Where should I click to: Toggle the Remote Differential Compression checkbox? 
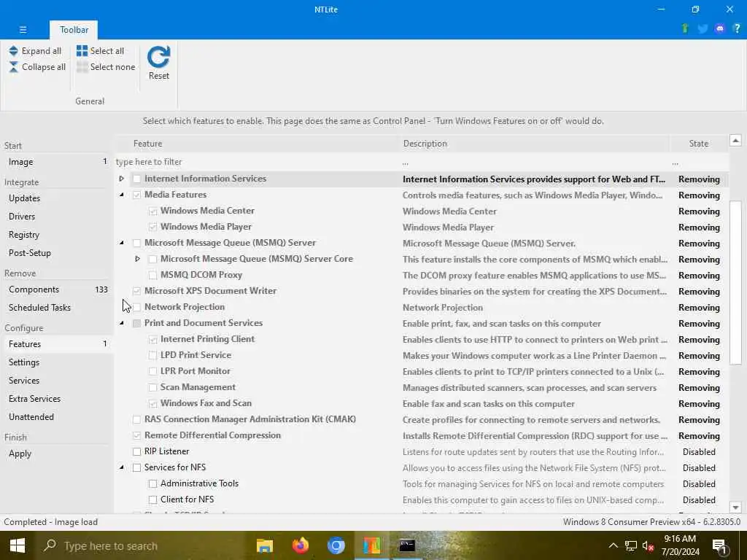pos(136,436)
